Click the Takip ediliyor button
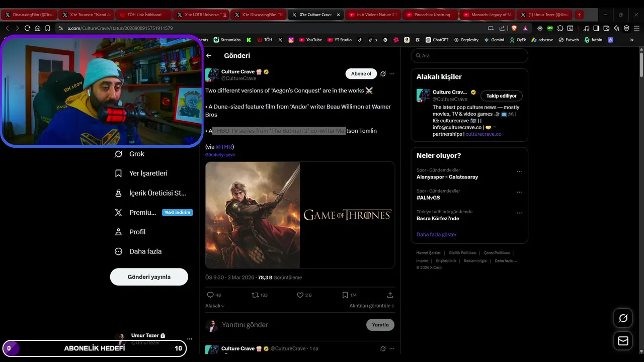The width and height of the screenshot is (644, 362). click(x=502, y=96)
